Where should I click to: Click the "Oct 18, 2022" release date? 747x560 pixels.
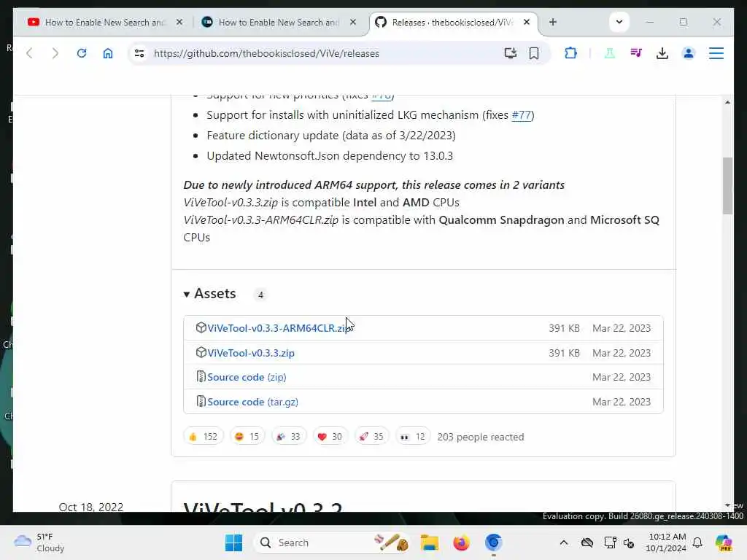91,507
